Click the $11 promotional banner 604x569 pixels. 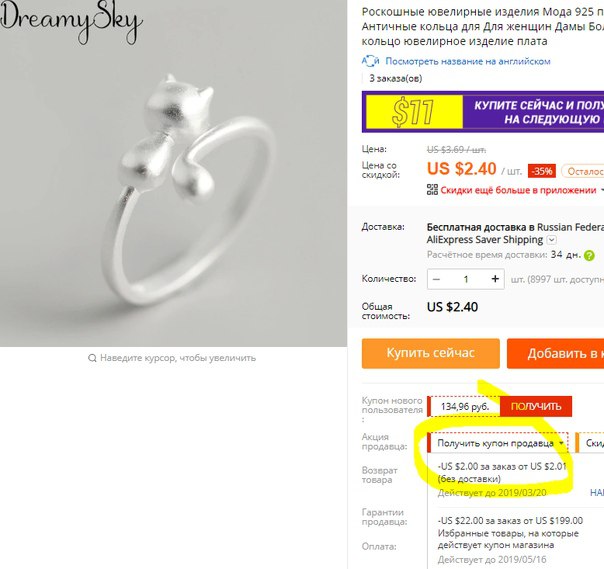pos(483,112)
